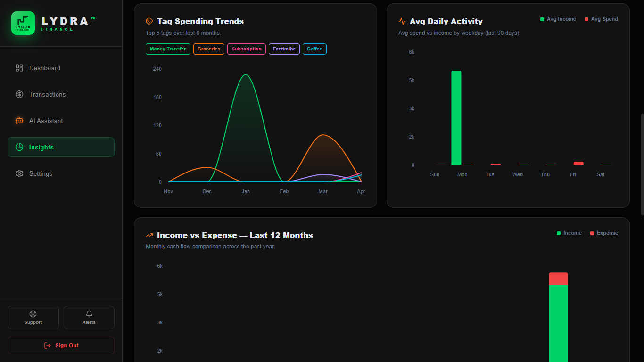The height and width of the screenshot is (362, 644).
Task: Click the Dashboard grid icon
Action: (19, 68)
